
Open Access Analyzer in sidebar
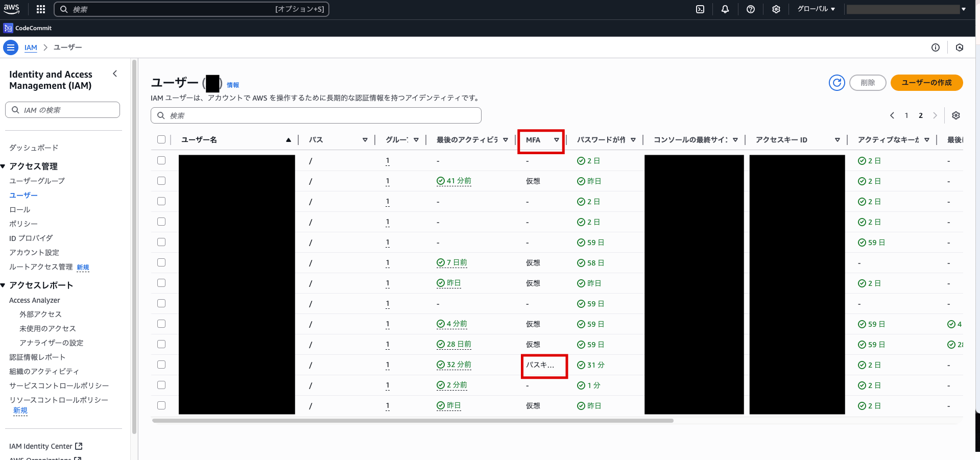(35, 300)
